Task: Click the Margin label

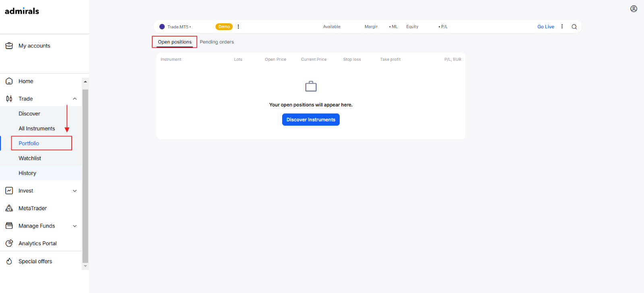Action: 371,27
